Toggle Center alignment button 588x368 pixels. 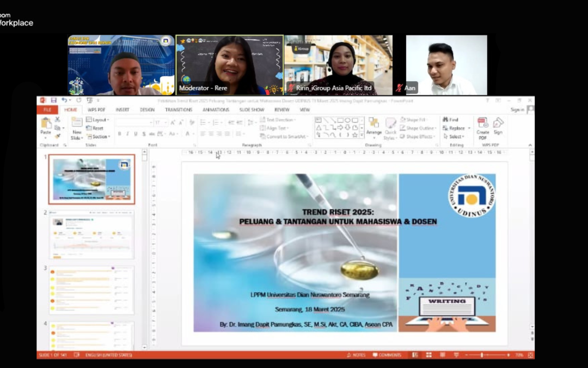click(x=211, y=134)
